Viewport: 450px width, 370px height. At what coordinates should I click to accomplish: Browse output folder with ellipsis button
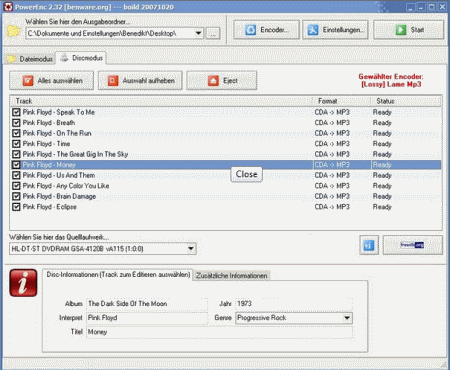coord(213,33)
